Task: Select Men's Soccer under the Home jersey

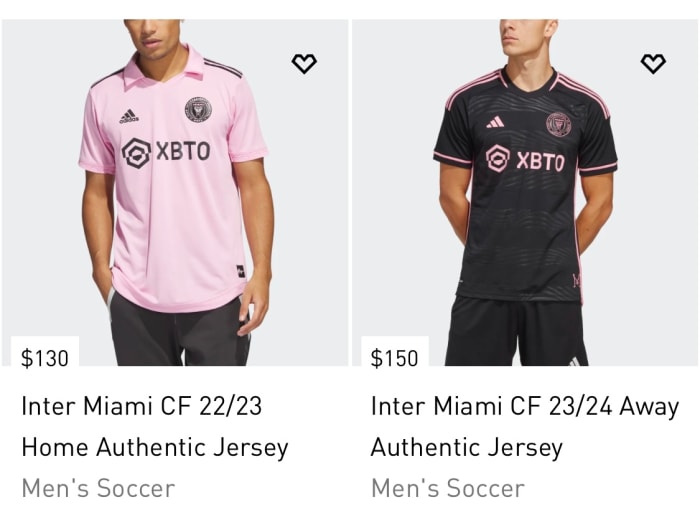Action: tap(98, 488)
